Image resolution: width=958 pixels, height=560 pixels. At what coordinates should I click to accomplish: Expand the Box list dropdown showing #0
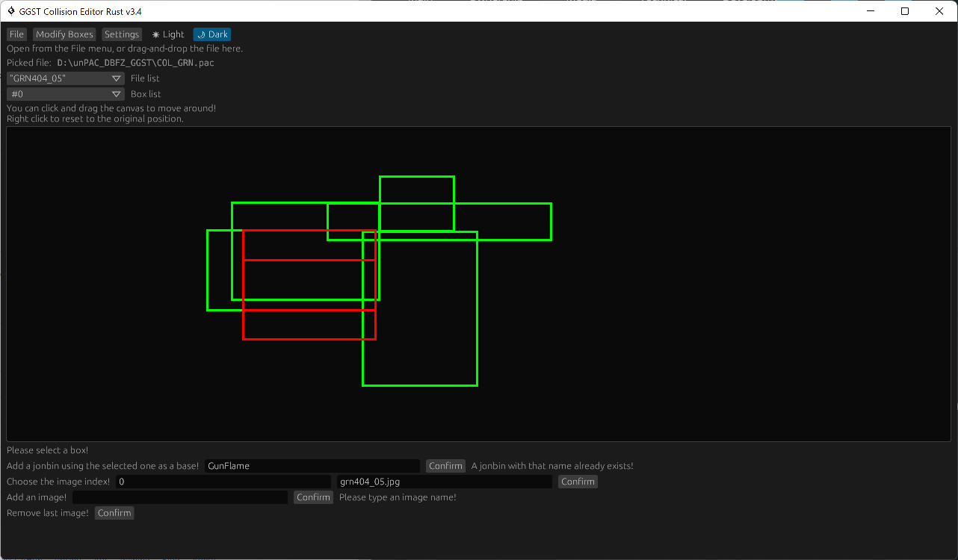(65, 93)
